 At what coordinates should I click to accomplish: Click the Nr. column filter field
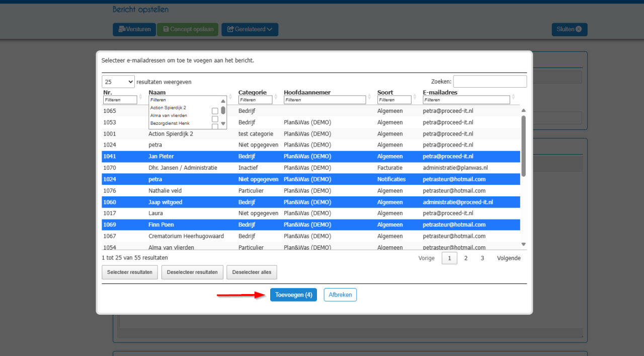point(120,100)
